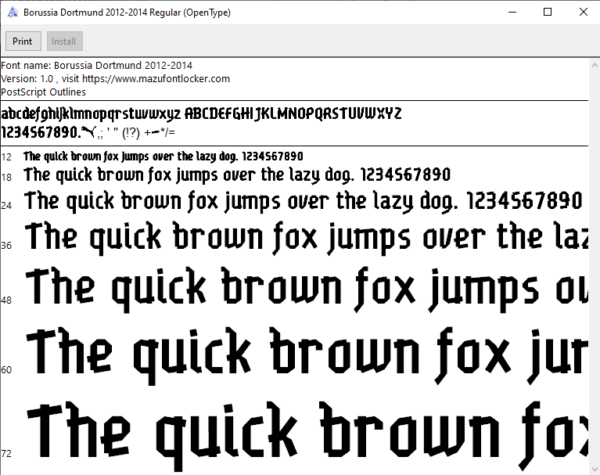The height and width of the screenshot is (475, 600).
Task: Click the scroll down arrow
Action: point(595,469)
